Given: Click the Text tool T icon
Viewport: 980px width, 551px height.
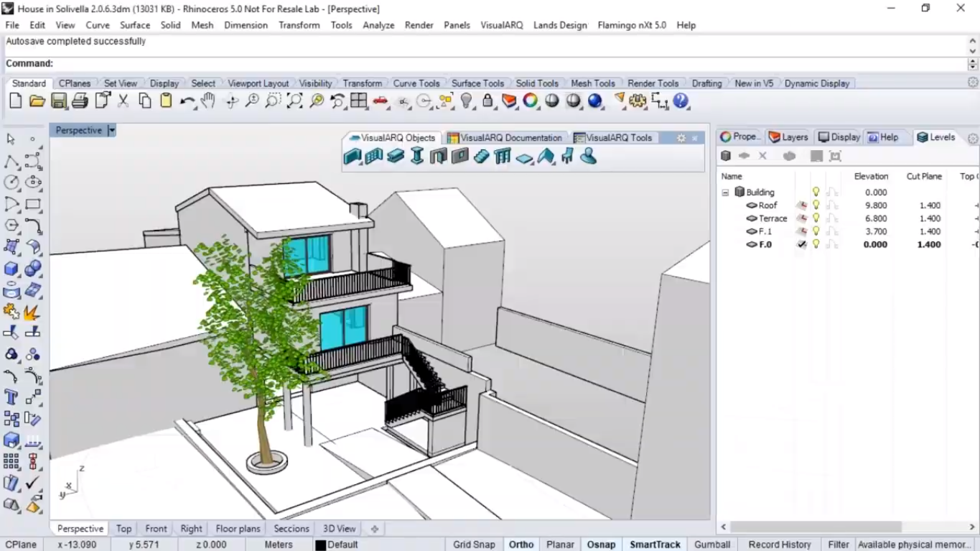Looking at the screenshot, I should click(11, 397).
